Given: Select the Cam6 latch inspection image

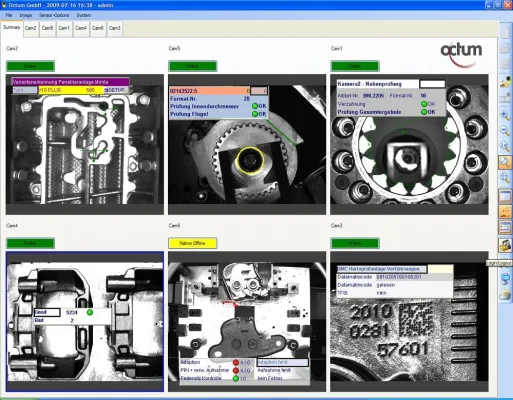Looking at the screenshot, I should pos(247,321).
